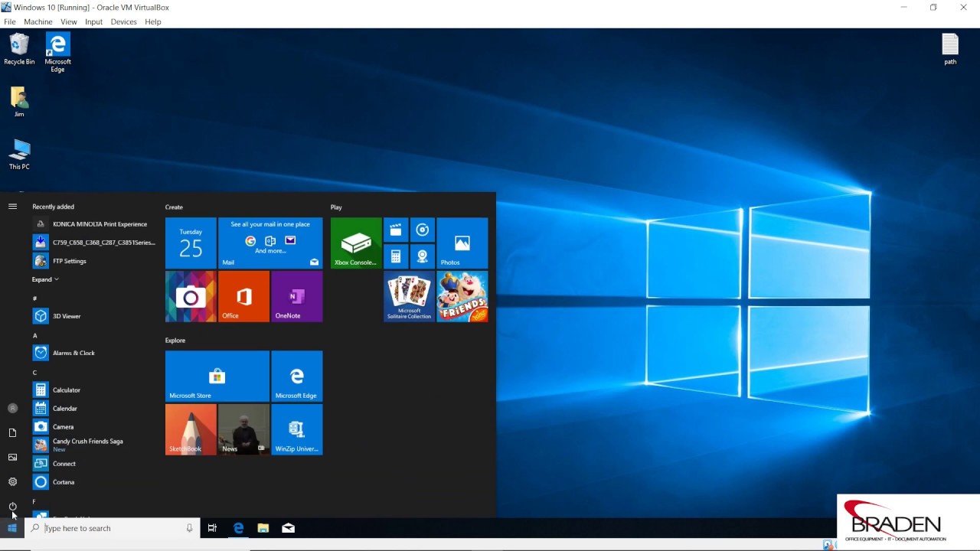Open the Xbox Console Companion tile
The width and height of the screenshot is (980, 551).
[x=356, y=243]
